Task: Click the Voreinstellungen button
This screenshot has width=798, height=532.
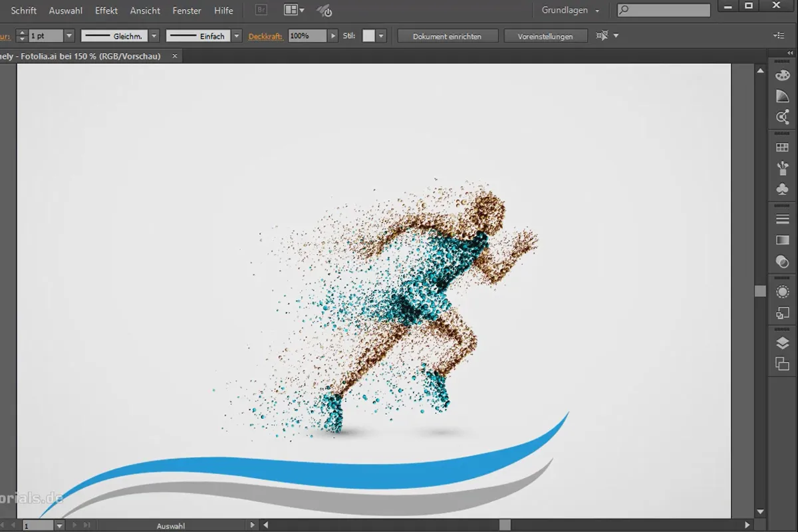Action: 545,36
